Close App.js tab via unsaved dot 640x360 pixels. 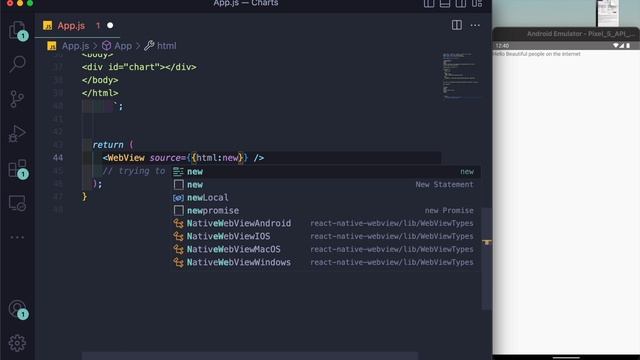click(x=110, y=25)
